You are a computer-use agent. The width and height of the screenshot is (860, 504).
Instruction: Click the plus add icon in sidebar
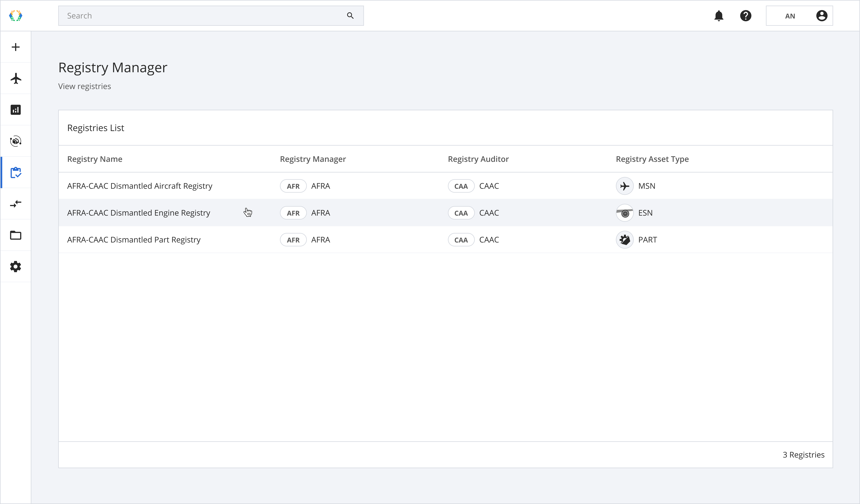[16, 47]
